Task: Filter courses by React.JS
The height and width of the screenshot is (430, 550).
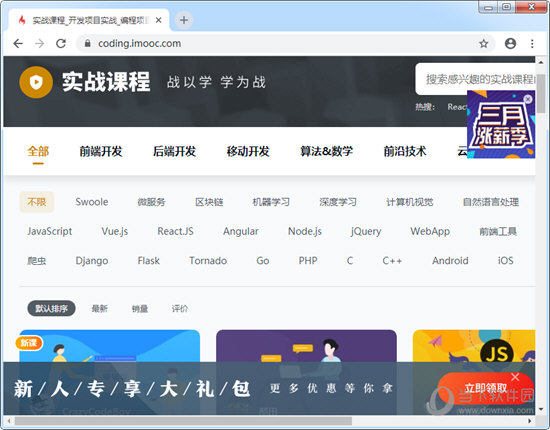Action: click(175, 231)
